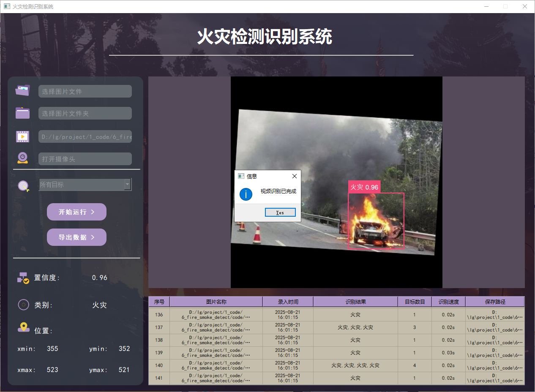
Task: Click the 保存路径 column header
Action: pos(495,302)
